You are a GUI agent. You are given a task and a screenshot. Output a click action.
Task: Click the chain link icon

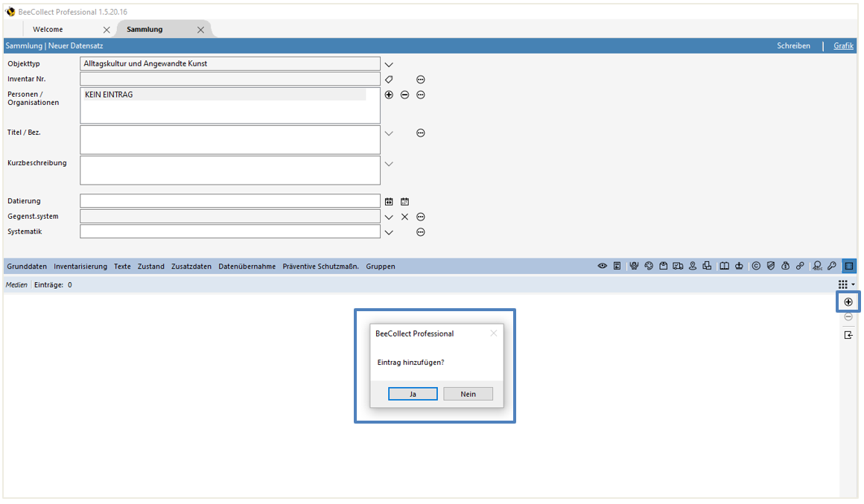coord(800,267)
